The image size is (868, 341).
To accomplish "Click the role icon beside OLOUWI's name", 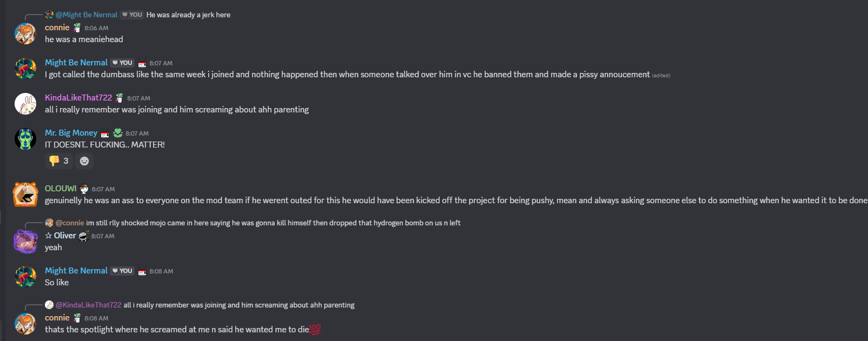I will tap(84, 189).
